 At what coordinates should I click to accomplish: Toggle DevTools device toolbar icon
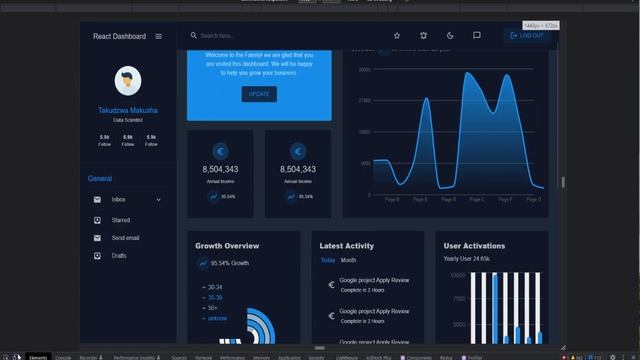16,357
